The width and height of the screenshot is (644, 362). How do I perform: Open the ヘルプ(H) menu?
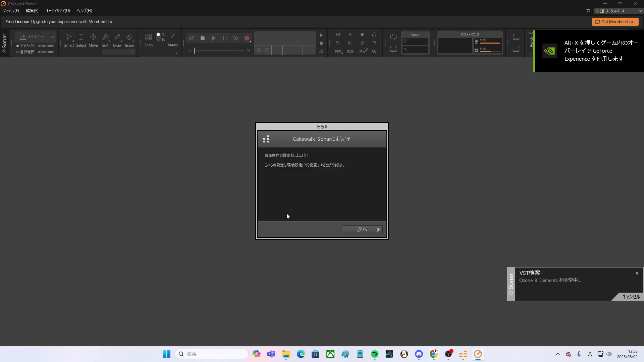click(85, 11)
